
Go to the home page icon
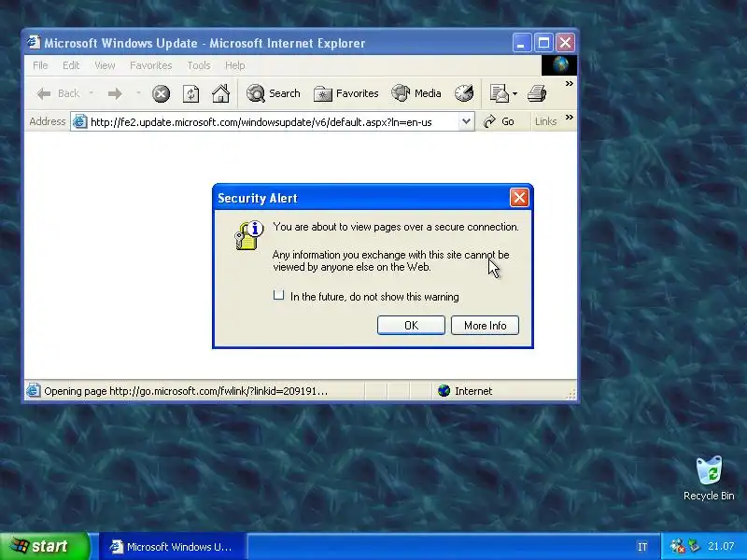coord(220,93)
